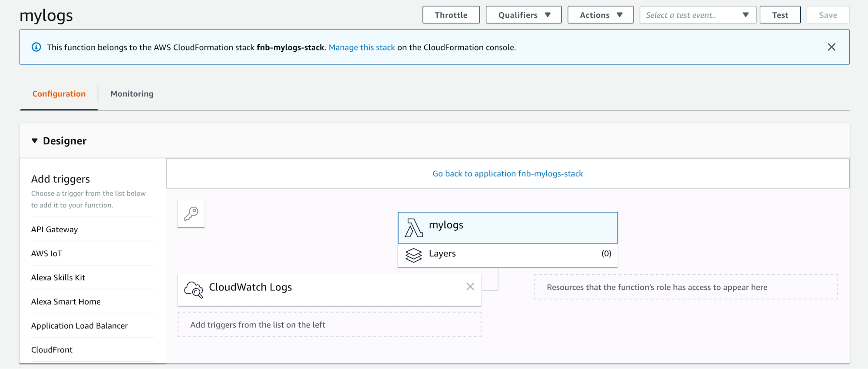Switch to the Configuration tab
This screenshot has height=369, width=868.
[59, 94]
